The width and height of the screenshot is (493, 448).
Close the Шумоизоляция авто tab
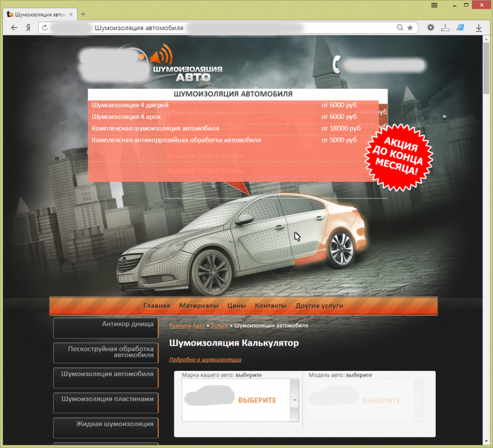[x=71, y=14]
